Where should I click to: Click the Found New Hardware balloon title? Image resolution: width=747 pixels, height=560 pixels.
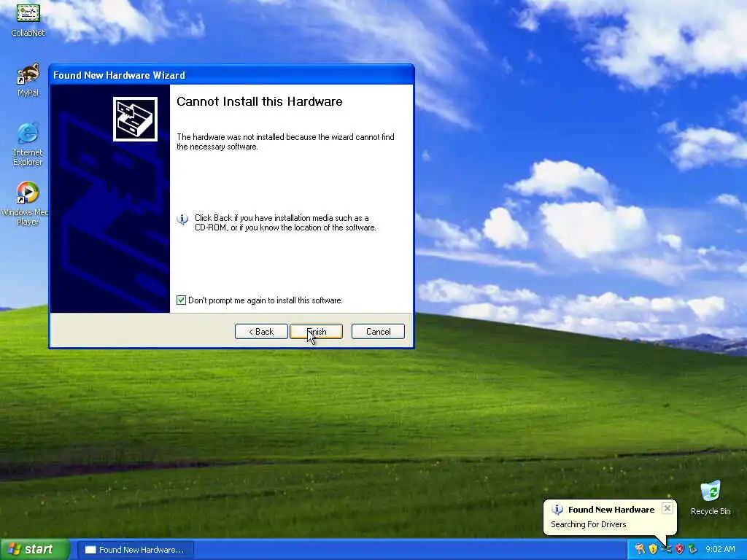coord(611,510)
